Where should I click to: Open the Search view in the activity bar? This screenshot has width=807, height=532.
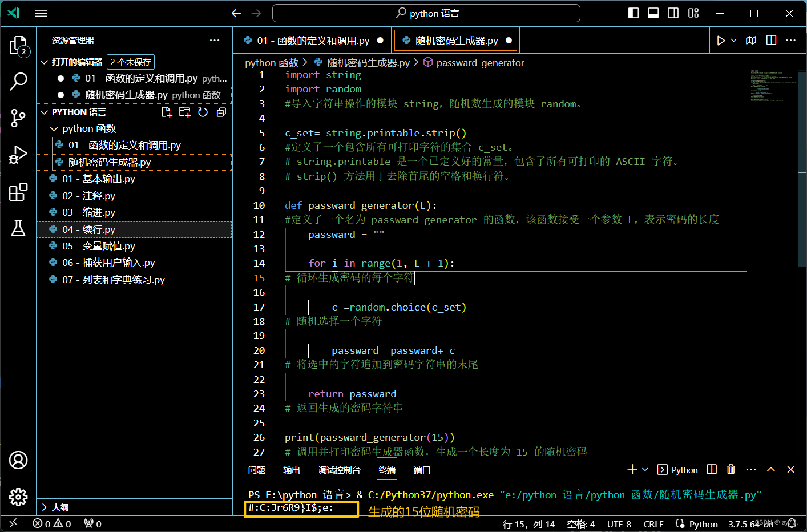click(18, 82)
